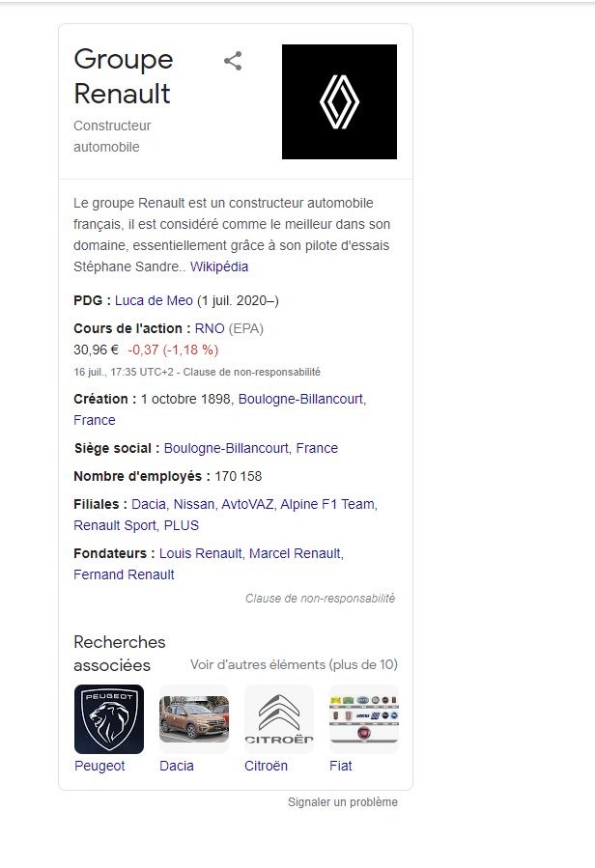The width and height of the screenshot is (595, 868).
Task: Expand Voir d'autres éléments (plus de 10)
Action: (295, 665)
